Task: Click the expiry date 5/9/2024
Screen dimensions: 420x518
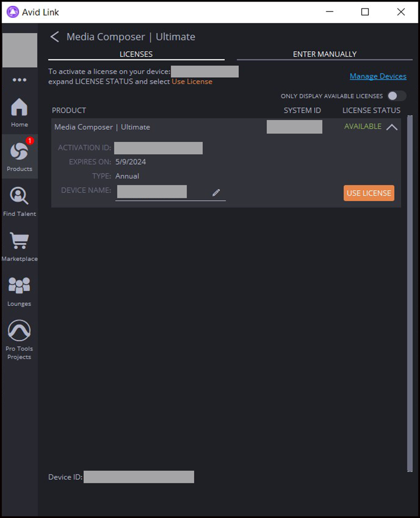Action: pyautogui.click(x=130, y=162)
